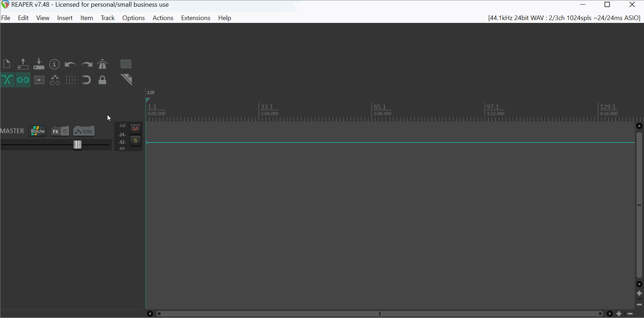Click the horizontal zoom in plus icon
The image size is (644, 318).
(x=619, y=313)
